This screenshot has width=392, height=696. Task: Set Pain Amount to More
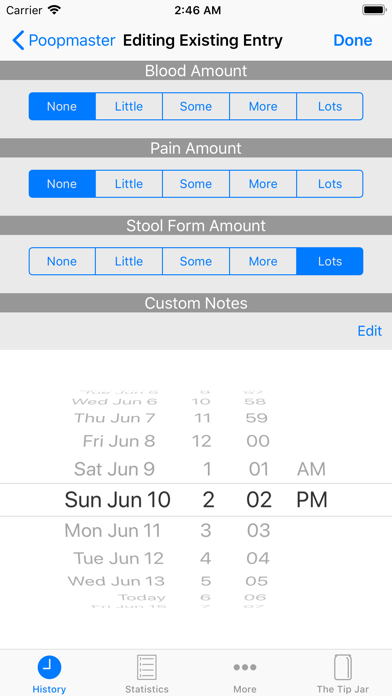pos(263,184)
